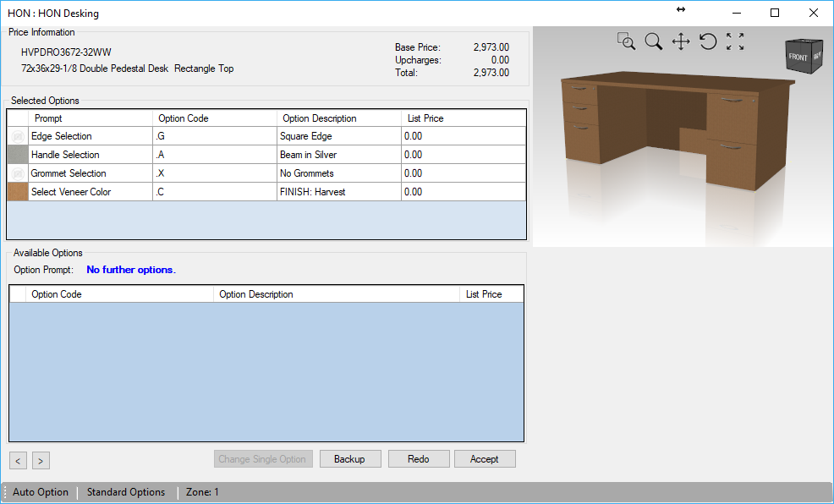
Task: Click the Change Single Option button
Action: click(x=263, y=459)
